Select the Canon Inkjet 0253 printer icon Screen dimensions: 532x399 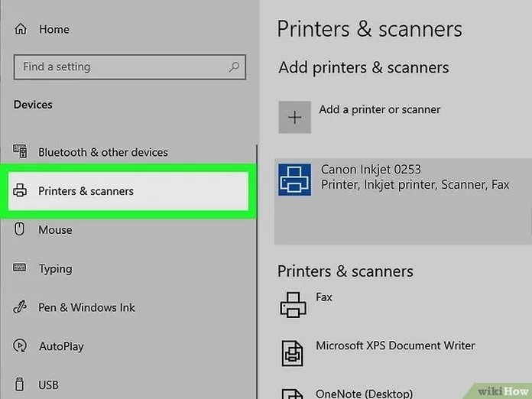pos(294,177)
